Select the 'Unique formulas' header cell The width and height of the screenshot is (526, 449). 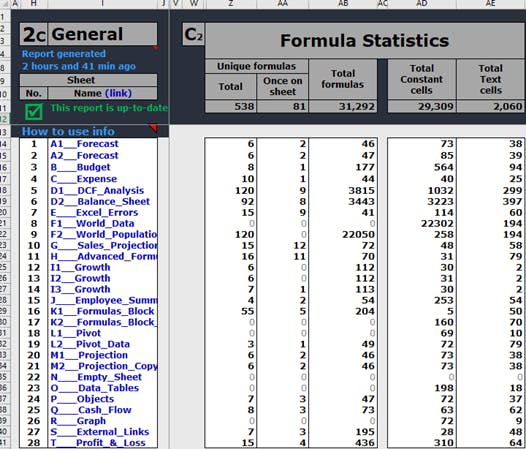click(x=257, y=66)
